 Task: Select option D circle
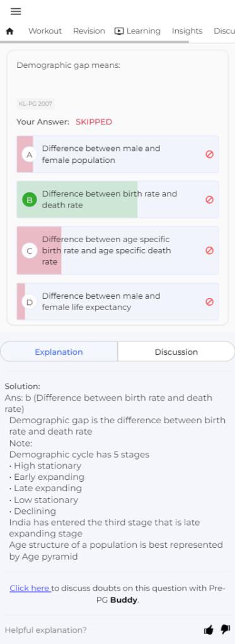[29, 303]
